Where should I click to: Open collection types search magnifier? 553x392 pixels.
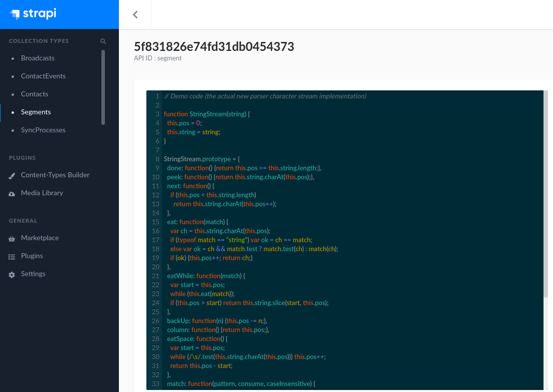click(x=103, y=41)
